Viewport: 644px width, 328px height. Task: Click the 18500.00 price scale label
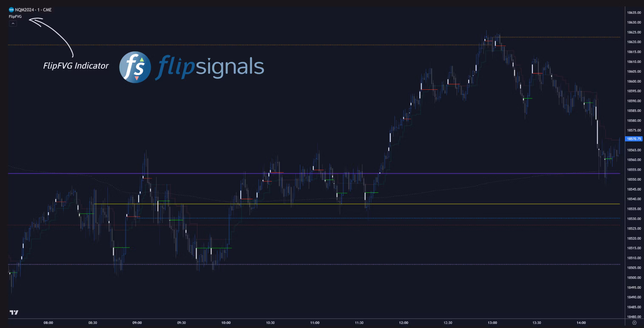(x=634, y=277)
